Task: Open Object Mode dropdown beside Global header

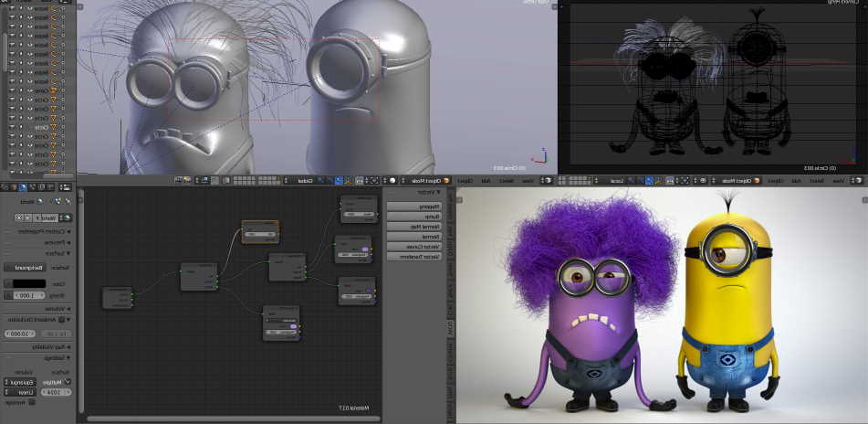Action: coord(425,180)
